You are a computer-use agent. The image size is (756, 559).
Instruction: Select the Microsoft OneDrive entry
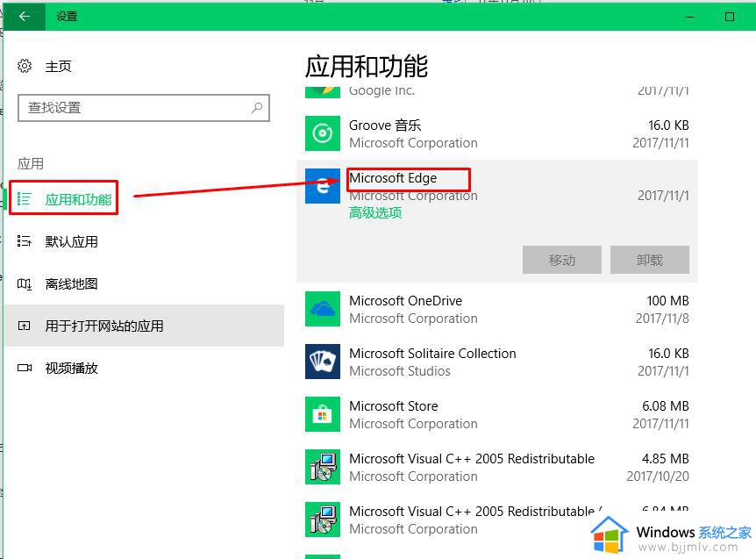[497, 309]
